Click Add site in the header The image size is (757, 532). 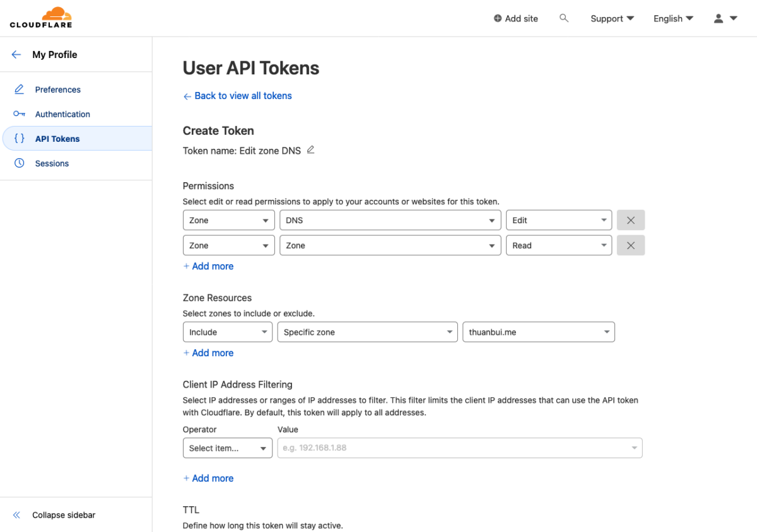coord(515,18)
